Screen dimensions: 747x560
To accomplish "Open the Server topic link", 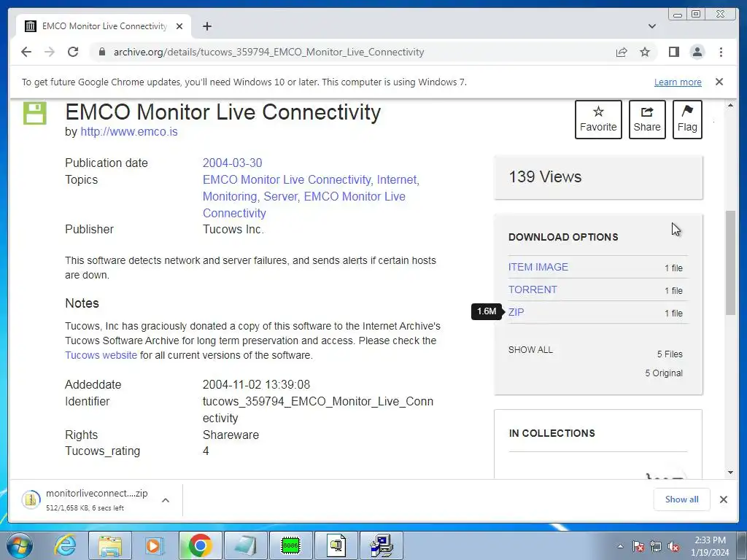I will coord(281,196).
